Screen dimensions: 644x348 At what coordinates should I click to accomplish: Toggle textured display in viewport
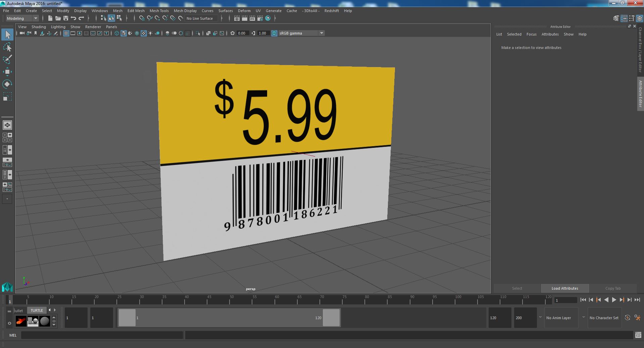[x=144, y=33]
